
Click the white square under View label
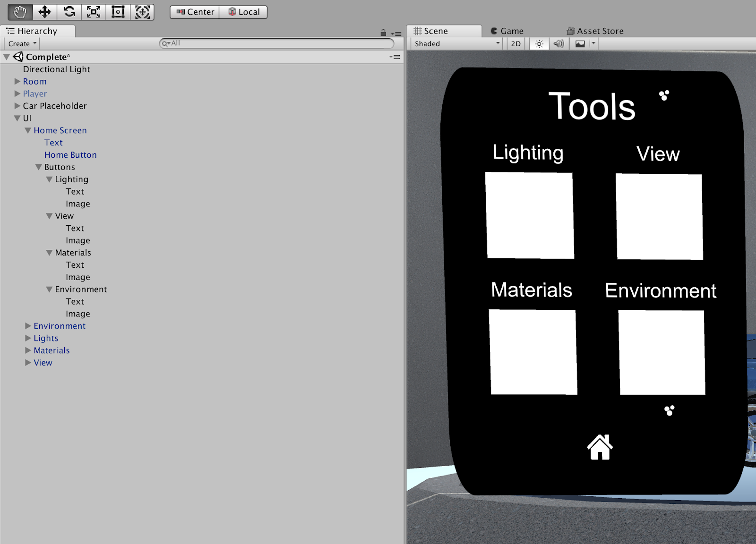(659, 217)
